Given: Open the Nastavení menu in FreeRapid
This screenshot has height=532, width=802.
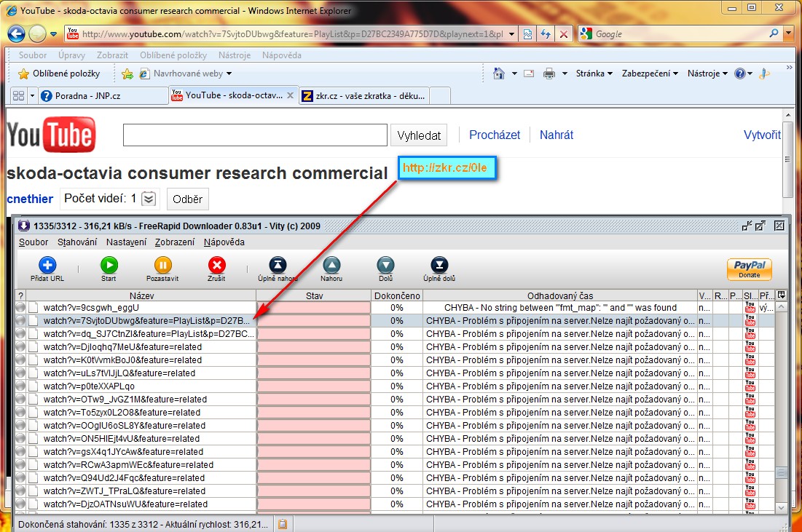Looking at the screenshot, I should pyautogui.click(x=126, y=242).
